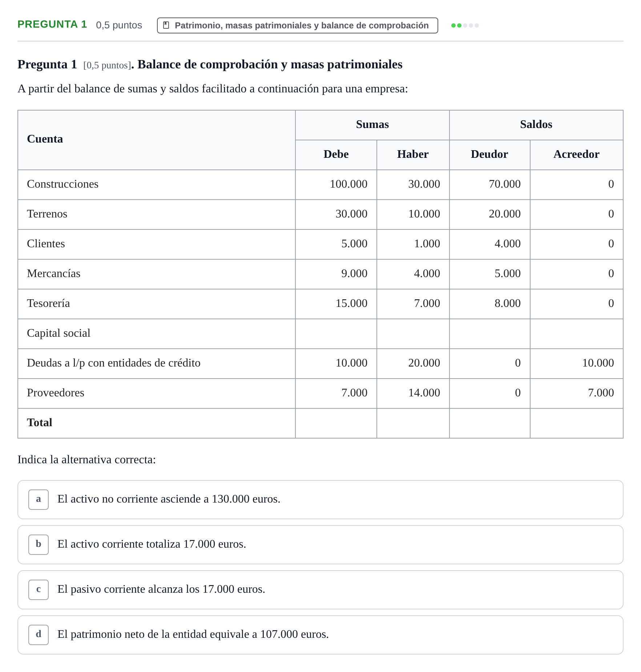
Task: Open the topic tag 'Patrimonio, masas patrimoniales y balance de comprobación'
Action: (297, 25)
